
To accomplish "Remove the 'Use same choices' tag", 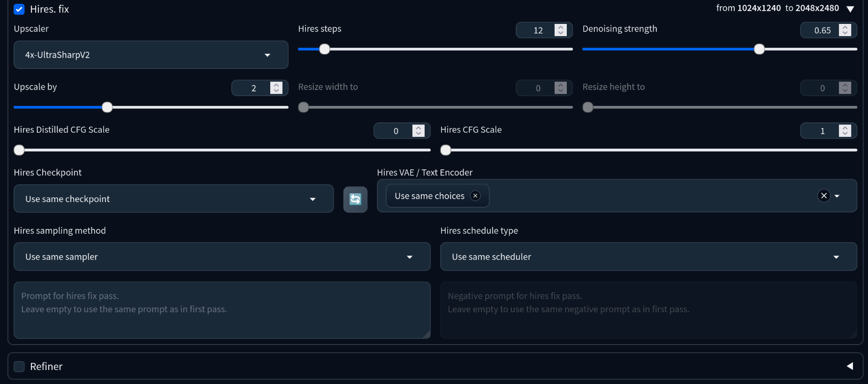I will [475, 196].
